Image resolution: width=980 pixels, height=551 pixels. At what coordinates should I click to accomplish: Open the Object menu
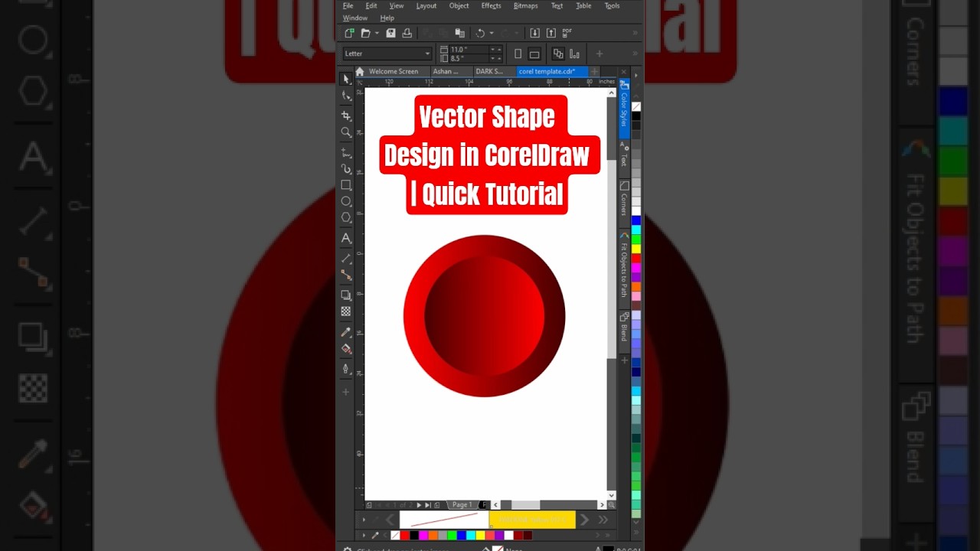click(459, 5)
